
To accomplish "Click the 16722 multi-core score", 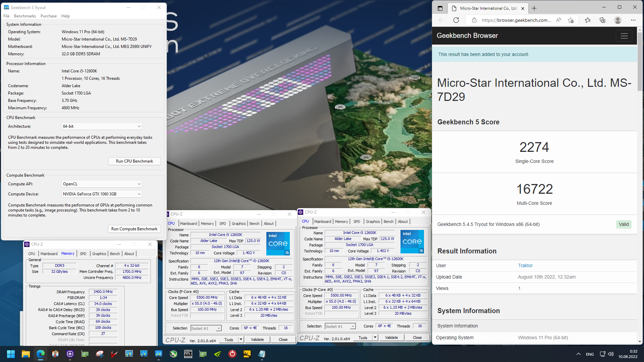I will (x=534, y=189).
